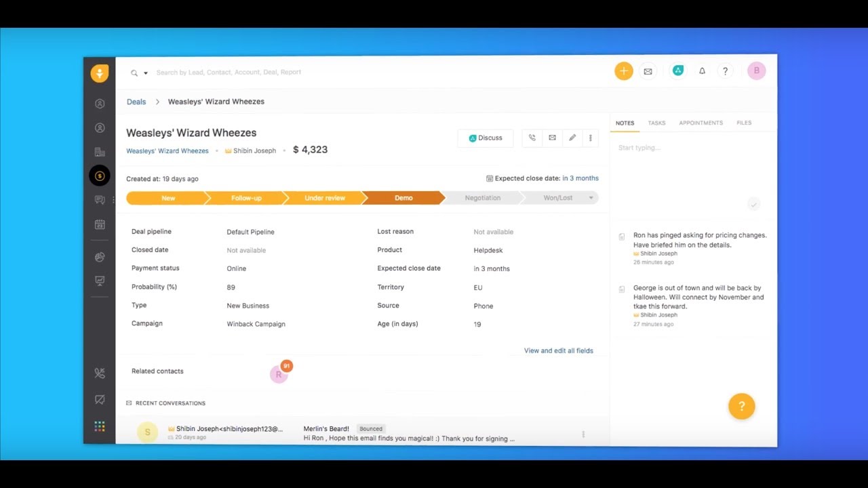Click the phone call icon for the deal
The image size is (868, 488).
532,138
